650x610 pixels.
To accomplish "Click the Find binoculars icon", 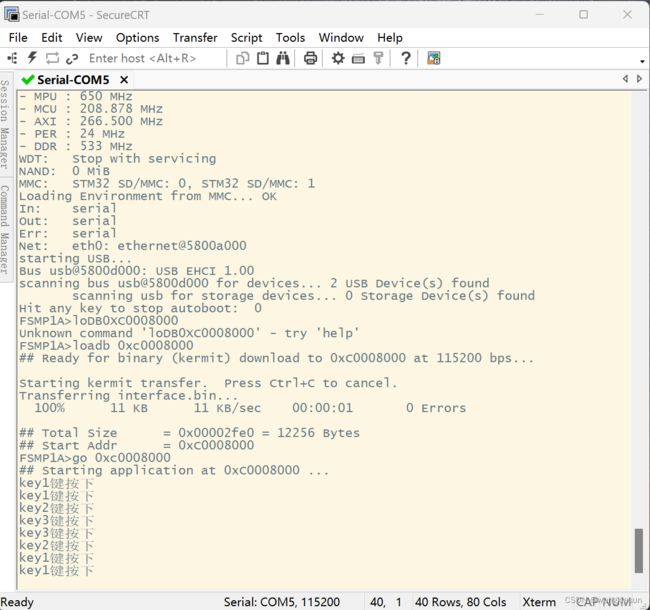I will (x=283, y=58).
